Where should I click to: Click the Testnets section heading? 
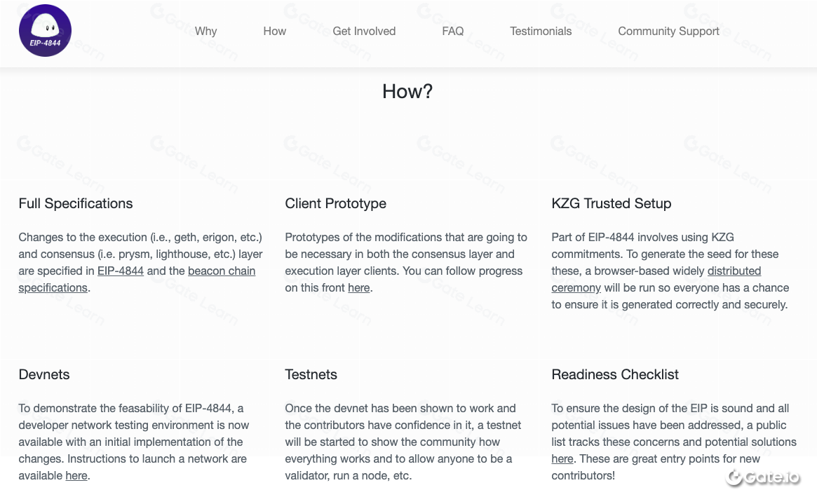coord(311,375)
